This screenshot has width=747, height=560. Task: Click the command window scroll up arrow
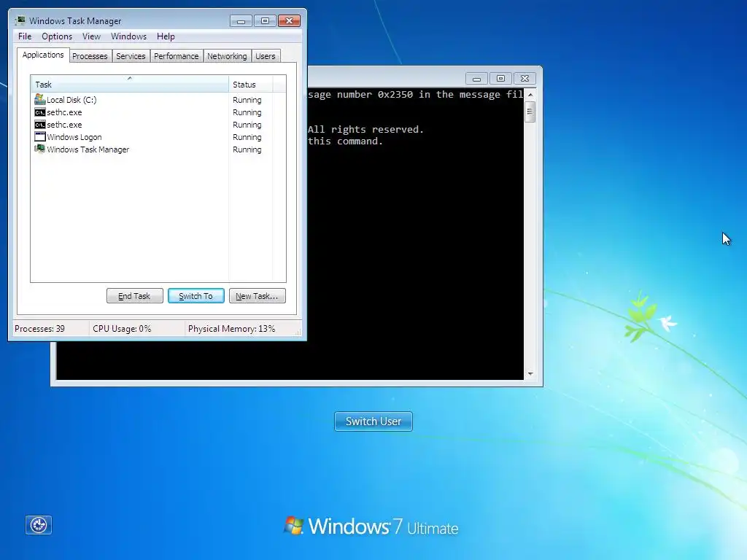[x=530, y=95]
